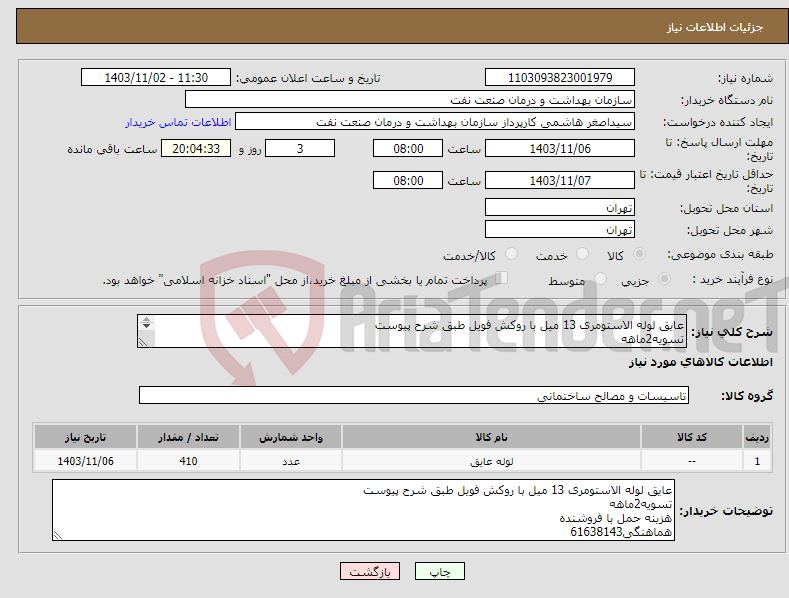The height and width of the screenshot is (598, 789).
Task: Click the شماره نیاز field 1103093823001979
Action: [x=560, y=78]
